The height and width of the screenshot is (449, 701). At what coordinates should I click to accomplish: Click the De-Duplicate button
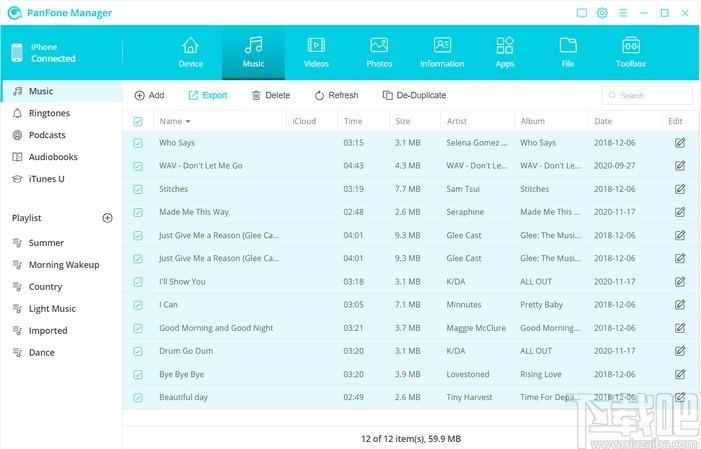[414, 95]
